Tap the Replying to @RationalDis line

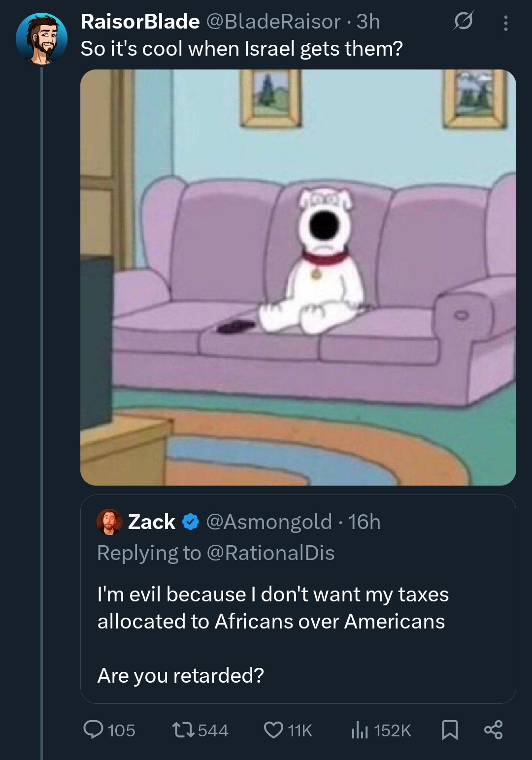click(x=216, y=553)
